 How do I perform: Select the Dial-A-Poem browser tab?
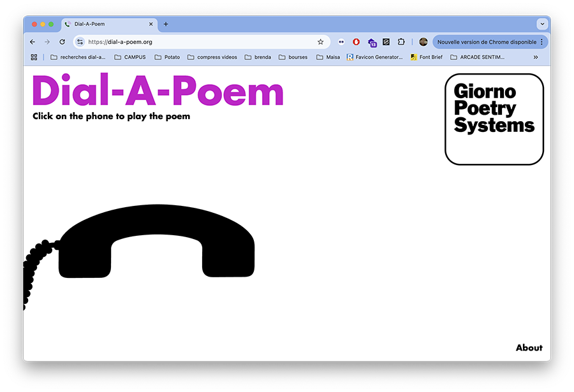105,24
